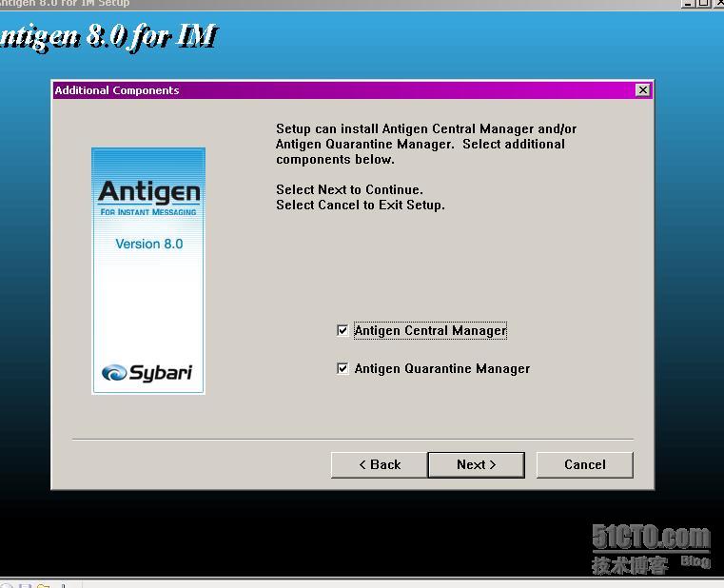The width and height of the screenshot is (724, 588).
Task: Click the 'Version 8.0' text
Action: [x=149, y=244]
